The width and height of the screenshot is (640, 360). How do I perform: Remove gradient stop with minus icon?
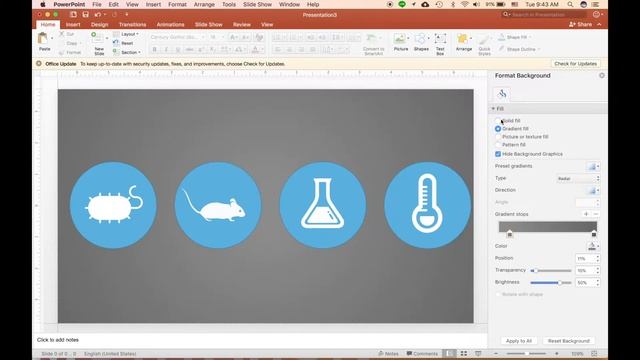[x=596, y=214]
